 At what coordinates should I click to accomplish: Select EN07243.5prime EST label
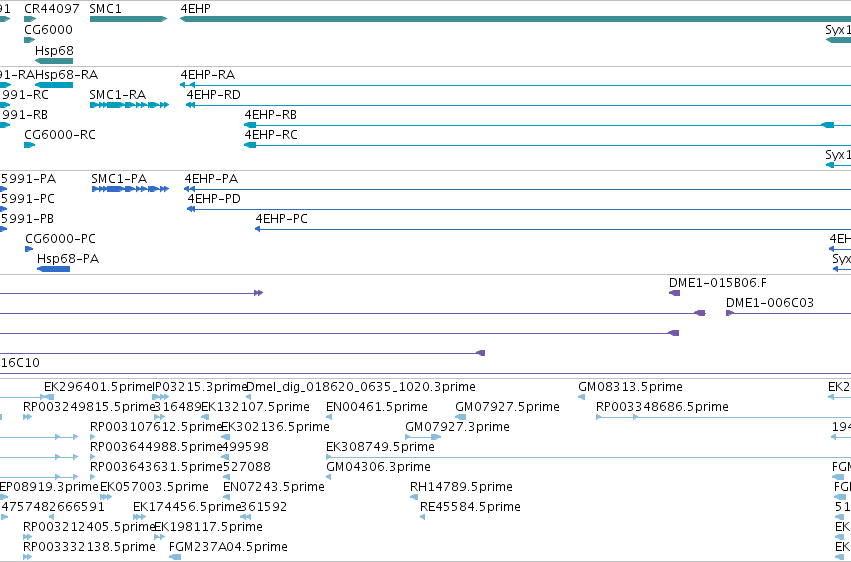pyautogui.click(x=274, y=487)
